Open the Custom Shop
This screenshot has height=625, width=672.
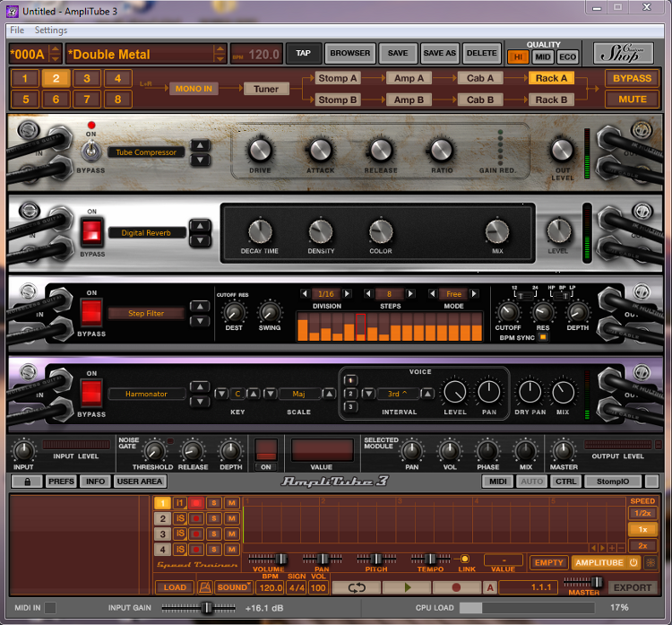coord(624,53)
